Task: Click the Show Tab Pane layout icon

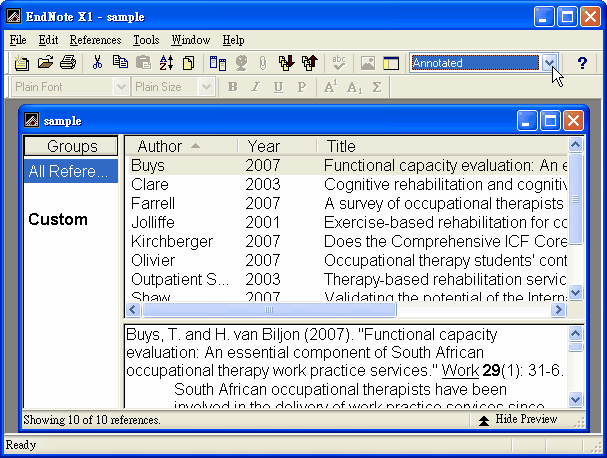Action: (391, 63)
